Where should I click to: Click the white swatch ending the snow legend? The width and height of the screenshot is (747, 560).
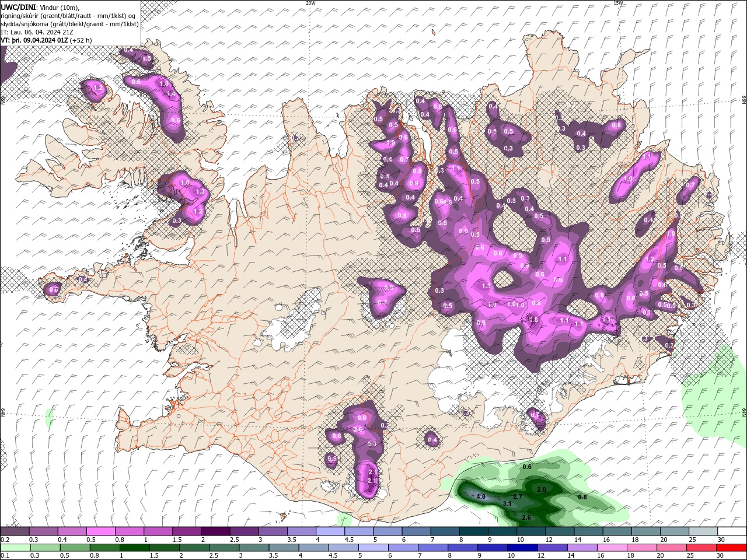click(732, 531)
